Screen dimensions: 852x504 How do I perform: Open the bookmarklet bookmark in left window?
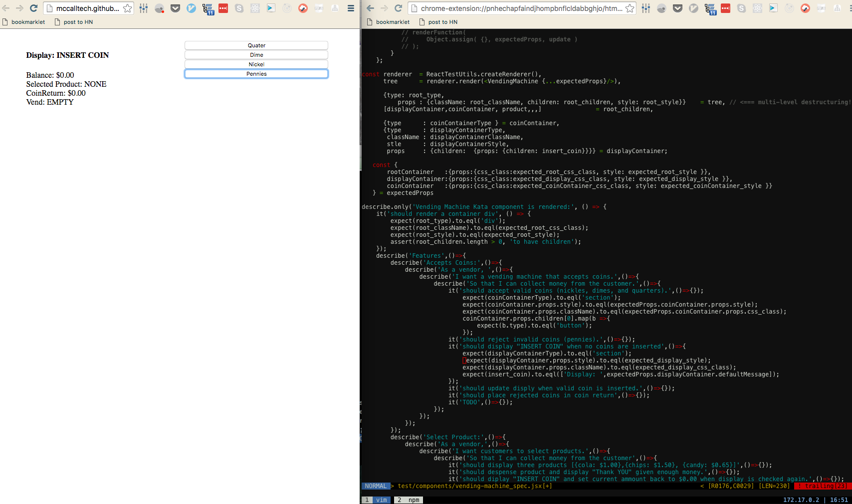23,22
